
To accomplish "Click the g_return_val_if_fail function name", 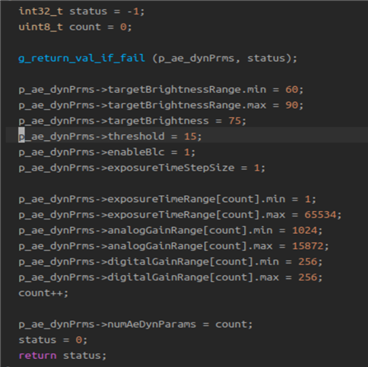I will tap(82, 58).
